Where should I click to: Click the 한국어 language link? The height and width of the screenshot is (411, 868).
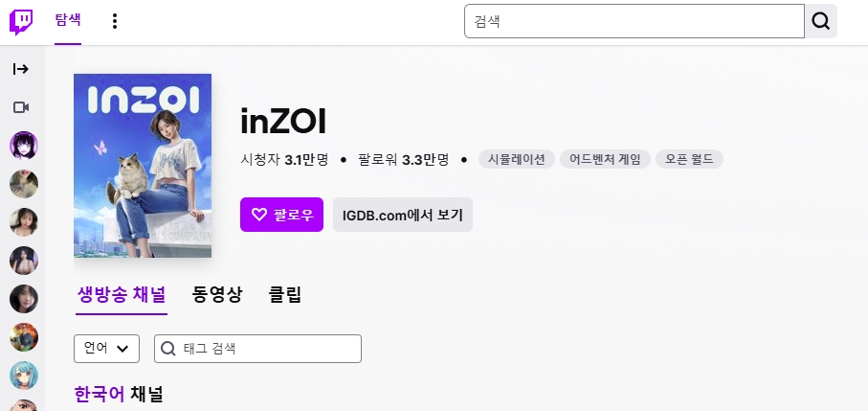coord(100,394)
